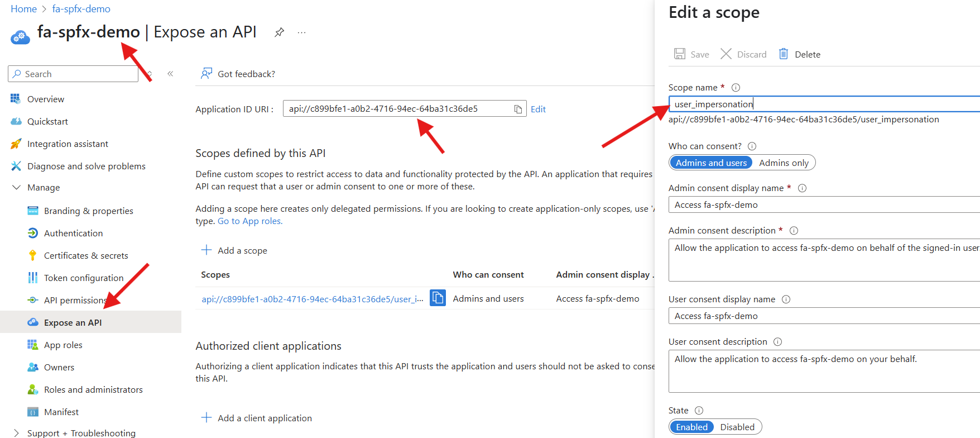This screenshot has width=980, height=438.
Task: Open Manifest page
Action: [61, 412]
